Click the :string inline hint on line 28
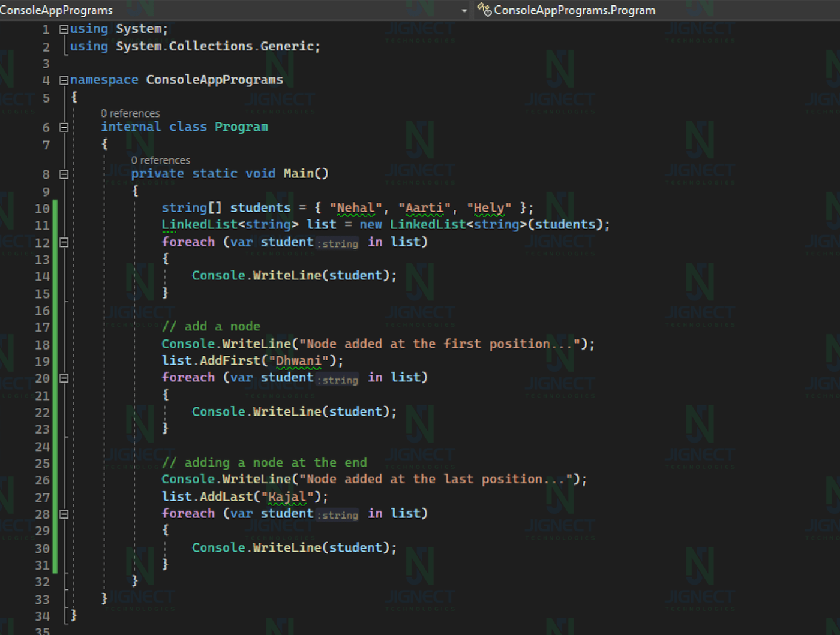 pos(338,515)
